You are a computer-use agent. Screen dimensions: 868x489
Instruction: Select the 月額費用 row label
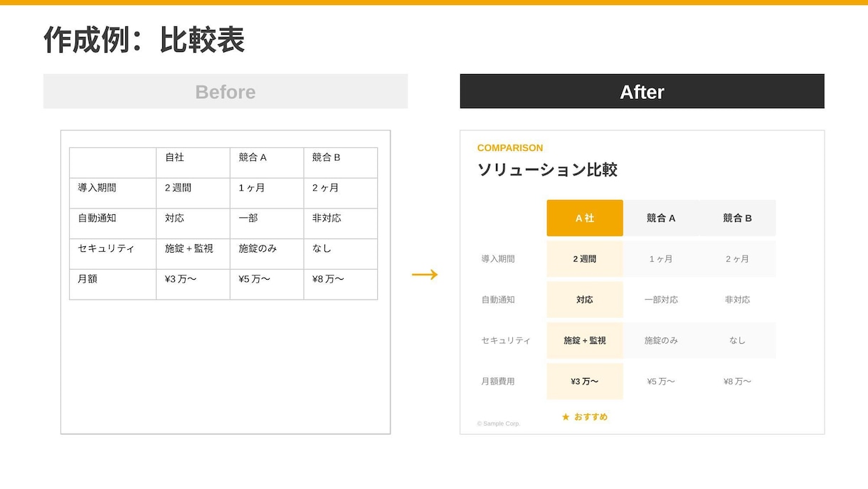pos(498,382)
